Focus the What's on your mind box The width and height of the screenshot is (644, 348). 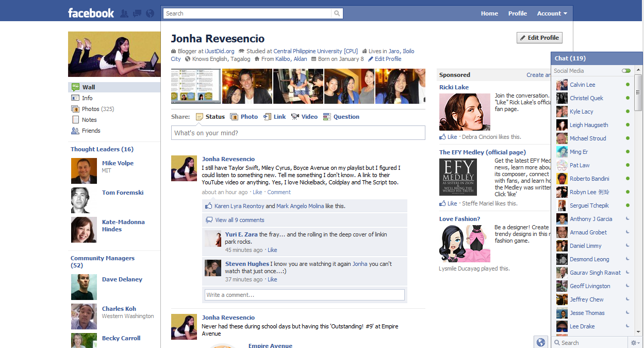(x=298, y=133)
